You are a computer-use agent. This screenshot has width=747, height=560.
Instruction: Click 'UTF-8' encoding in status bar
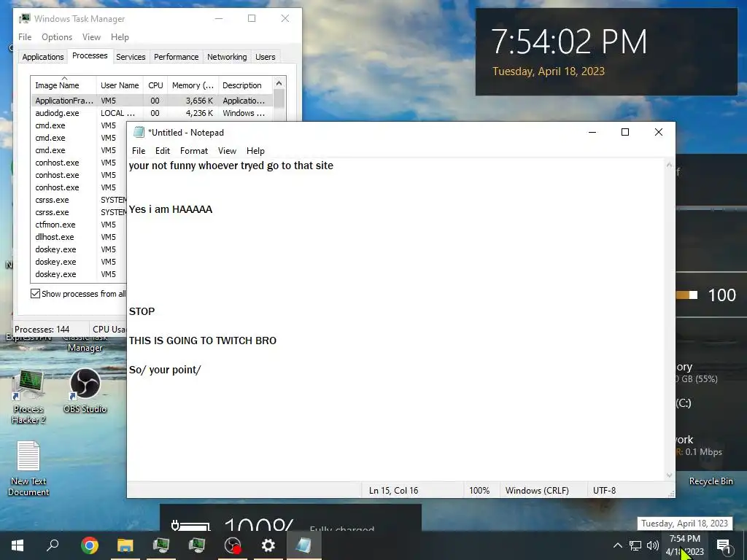(604, 491)
